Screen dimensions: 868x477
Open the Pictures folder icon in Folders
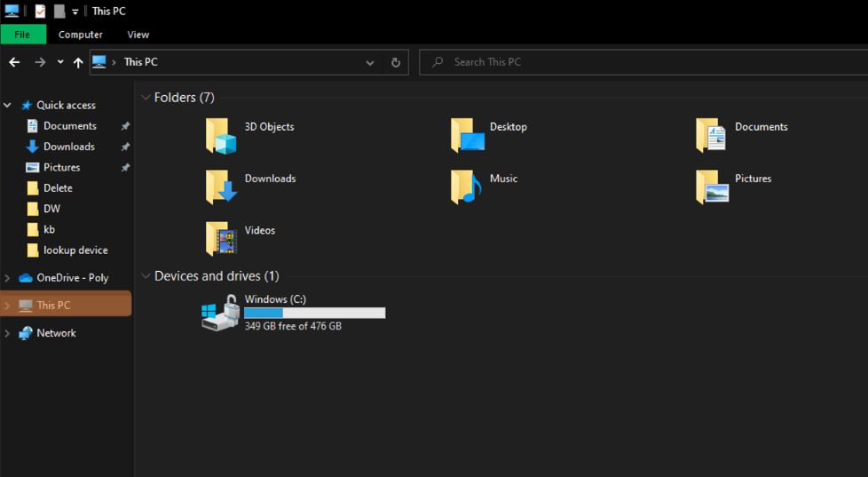point(713,187)
